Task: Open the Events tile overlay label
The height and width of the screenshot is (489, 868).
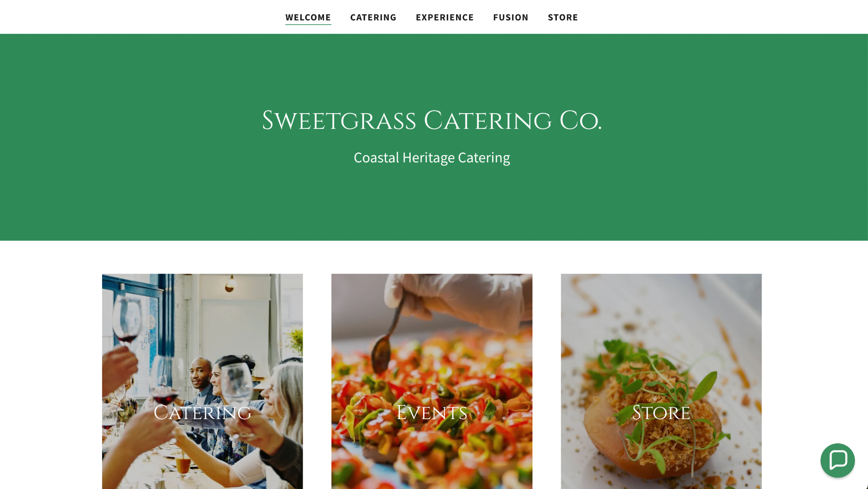Action: pyautogui.click(x=432, y=412)
